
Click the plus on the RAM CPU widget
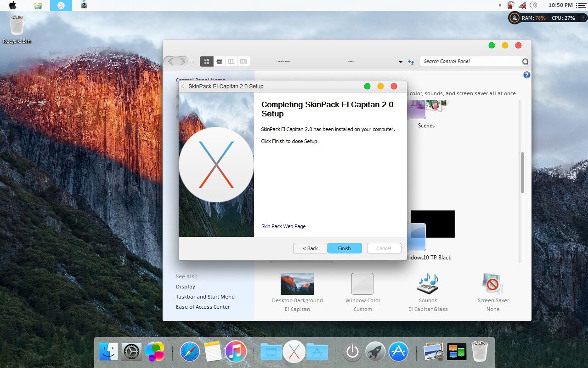[x=583, y=18]
